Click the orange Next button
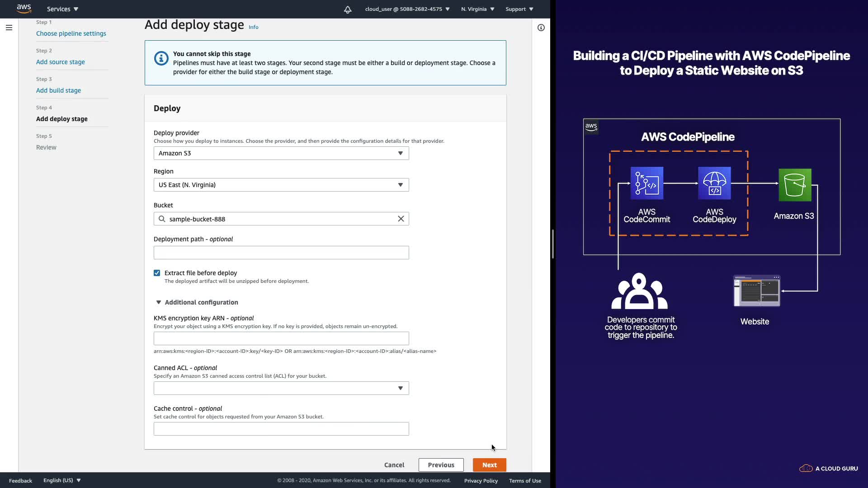 pos(489,465)
